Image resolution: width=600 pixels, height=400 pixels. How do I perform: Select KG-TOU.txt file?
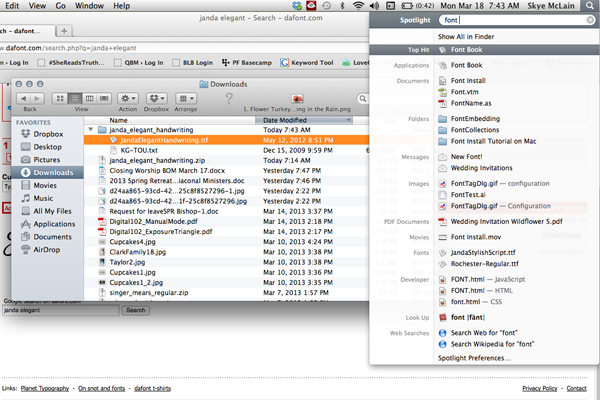(x=227, y=150)
